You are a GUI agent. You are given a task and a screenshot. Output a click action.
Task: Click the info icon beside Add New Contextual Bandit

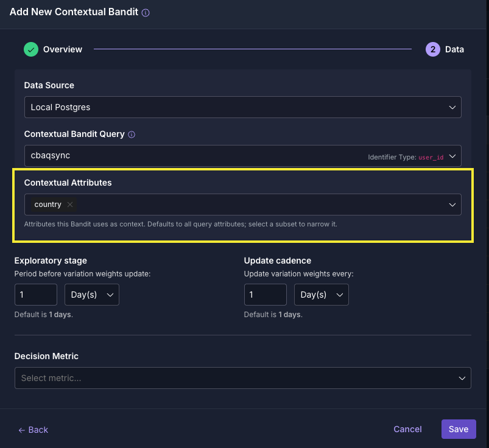click(x=146, y=13)
